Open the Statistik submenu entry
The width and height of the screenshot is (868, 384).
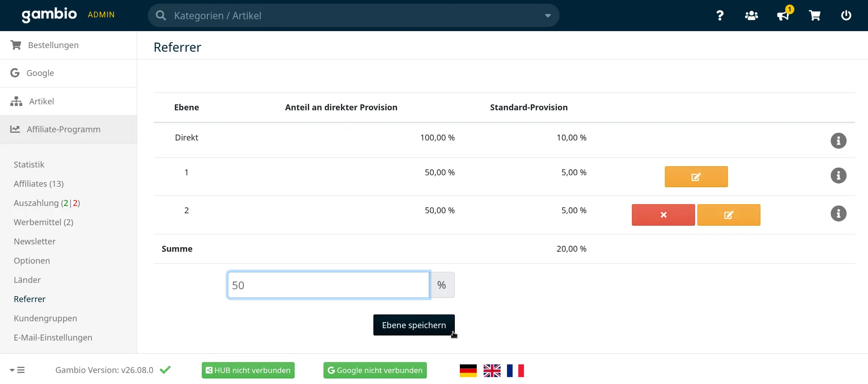point(29,164)
